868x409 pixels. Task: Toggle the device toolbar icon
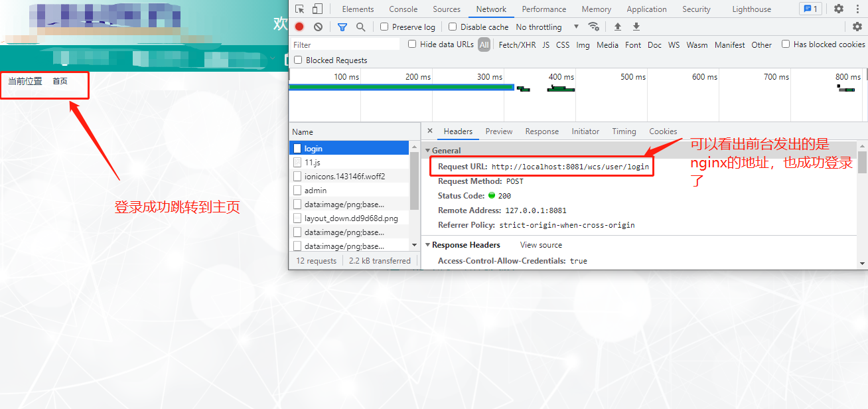pyautogui.click(x=317, y=9)
